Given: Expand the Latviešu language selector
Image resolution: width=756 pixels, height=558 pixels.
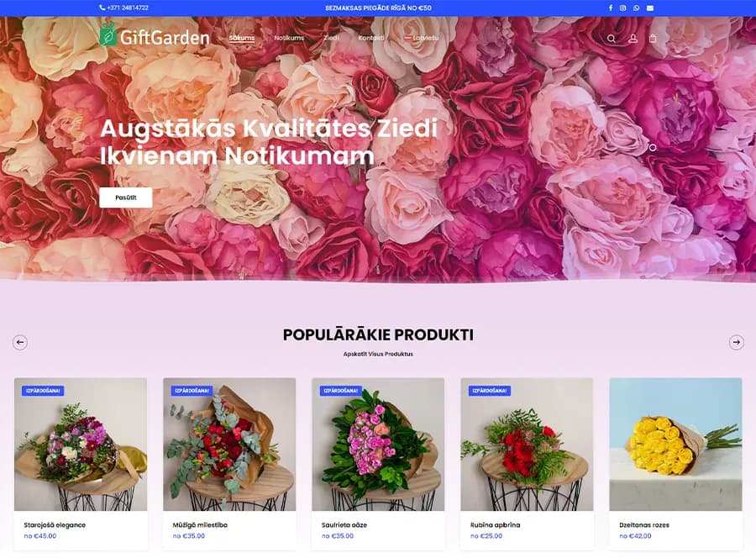Looking at the screenshot, I should [x=422, y=38].
